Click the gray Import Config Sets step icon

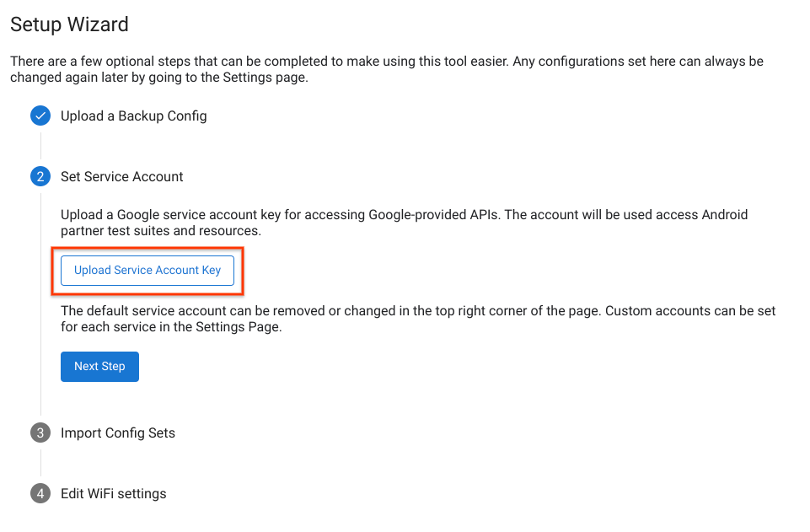40,433
